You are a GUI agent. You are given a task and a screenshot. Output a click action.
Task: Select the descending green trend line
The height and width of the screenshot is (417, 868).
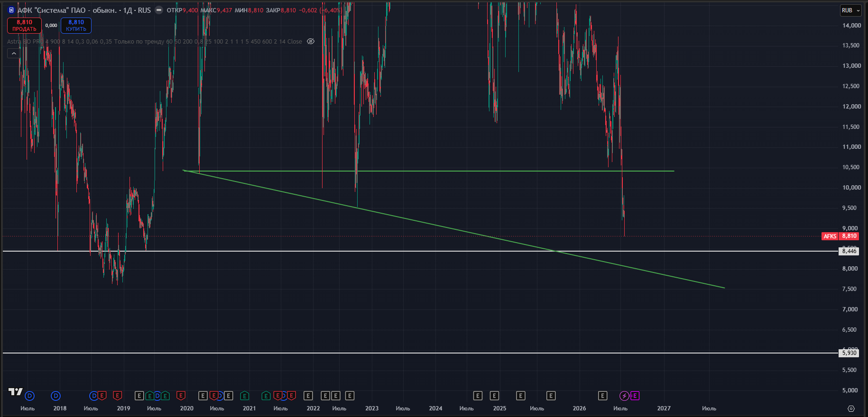coord(453,229)
